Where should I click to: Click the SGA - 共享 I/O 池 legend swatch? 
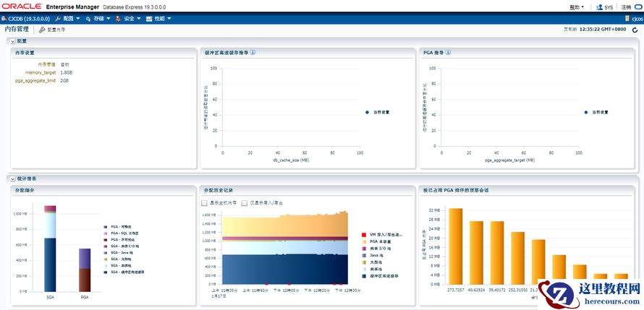pyautogui.click(x=106, y=246)
